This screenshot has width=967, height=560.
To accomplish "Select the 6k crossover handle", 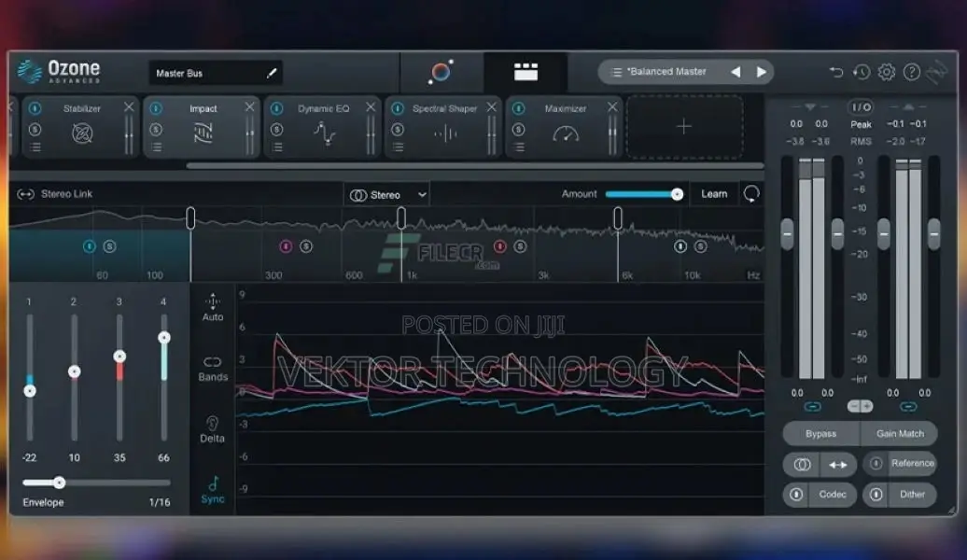I will pos(617,217).
